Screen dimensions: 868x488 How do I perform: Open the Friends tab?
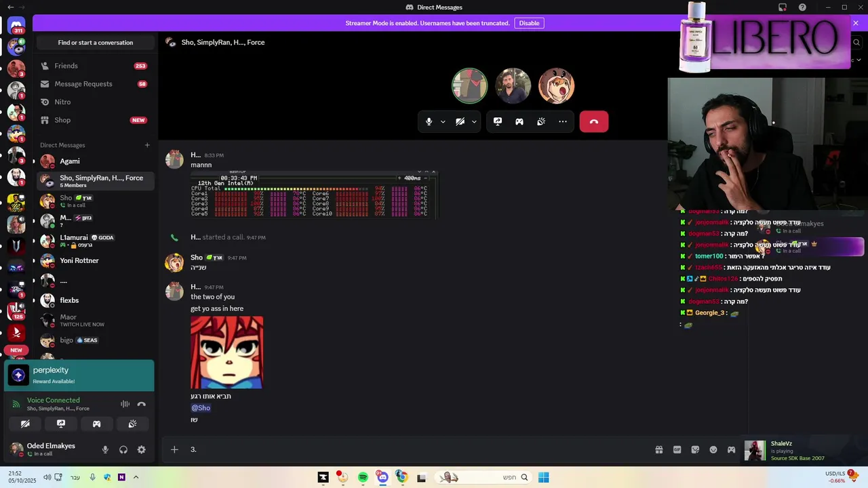(x=95, y=66)
